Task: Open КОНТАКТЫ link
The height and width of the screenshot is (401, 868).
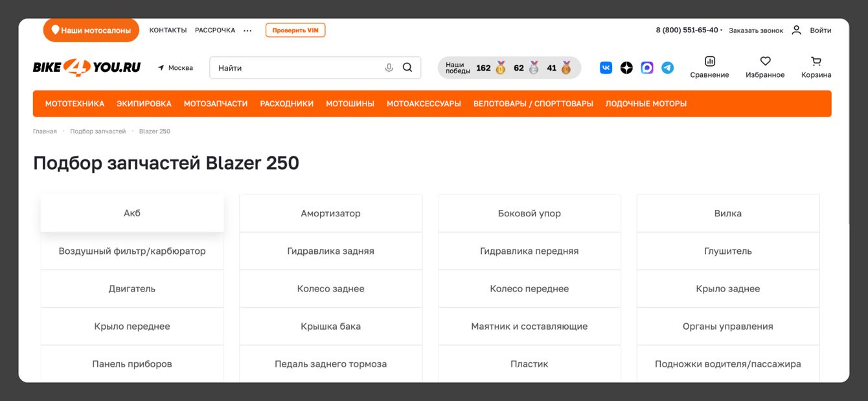Action: pos(168,30)
